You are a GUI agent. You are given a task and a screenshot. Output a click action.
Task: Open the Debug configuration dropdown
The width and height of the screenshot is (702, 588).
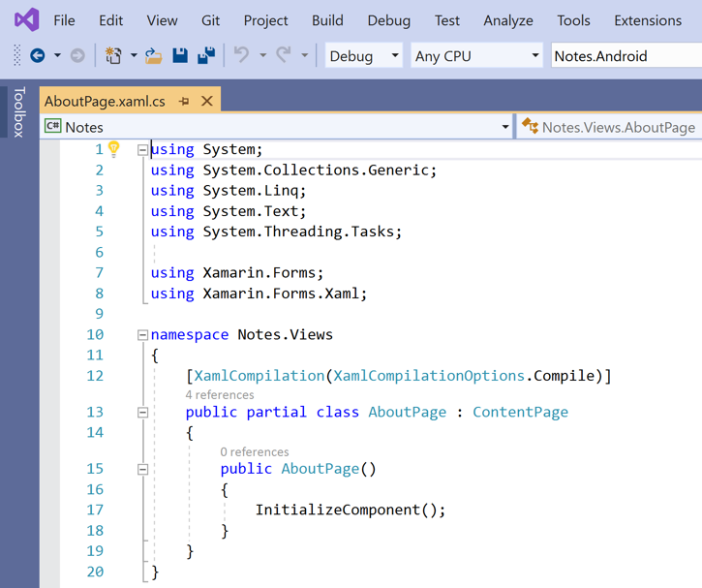[364, 56]
